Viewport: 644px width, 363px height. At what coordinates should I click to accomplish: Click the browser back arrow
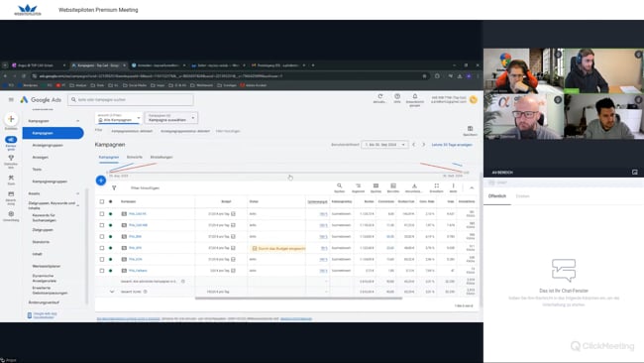pyautogui.click(x=5, y=76)
